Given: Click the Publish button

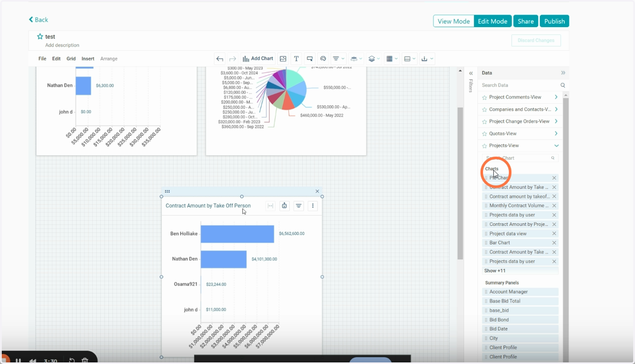Looking at the screenshot, I should [x=555, y=21].
